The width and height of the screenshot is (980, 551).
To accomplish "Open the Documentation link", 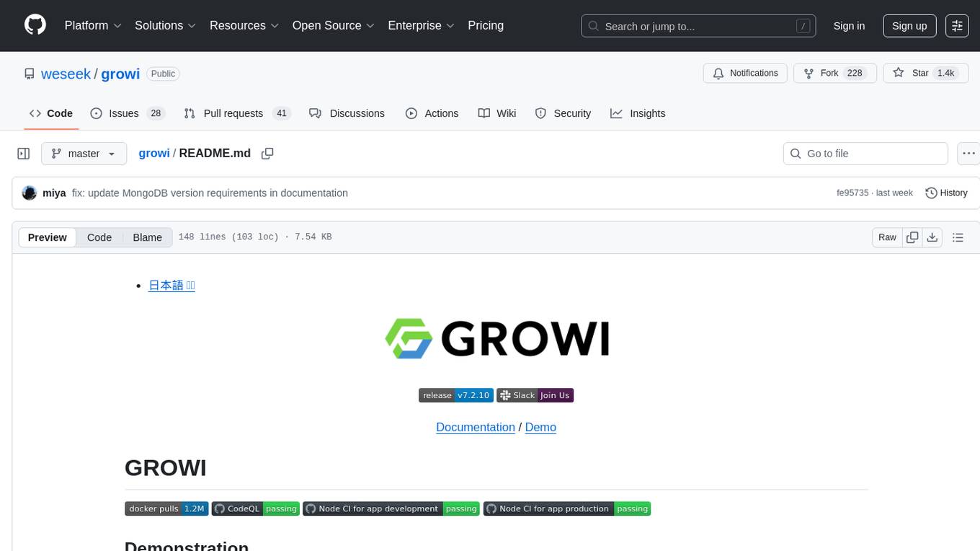I will click(x=476, y=427).
